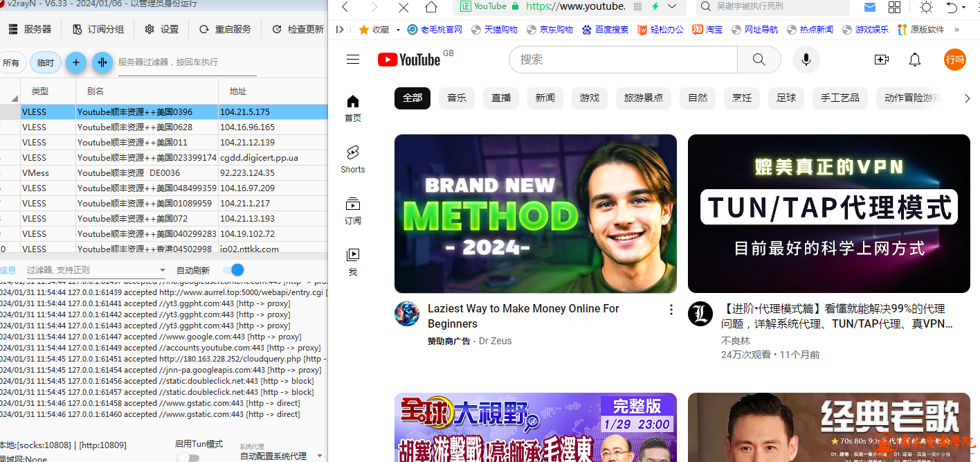This screenshot has height=462, width=980.
Task: Click the YouTube search magnifier button
Action: [x=759, y=60]
